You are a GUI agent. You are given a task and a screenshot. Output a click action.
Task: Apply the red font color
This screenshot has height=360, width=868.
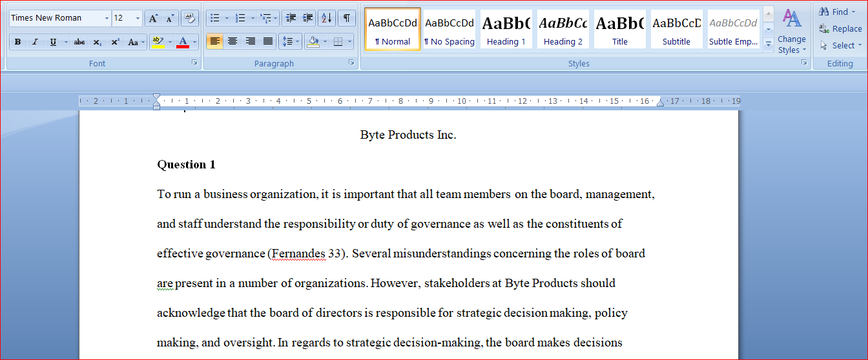(x=183, y=42)
